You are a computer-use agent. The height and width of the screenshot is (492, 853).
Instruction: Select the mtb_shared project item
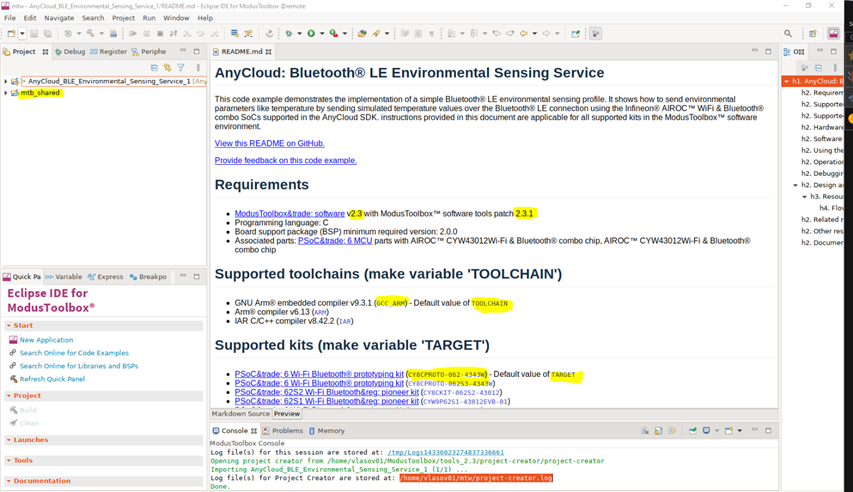(x=40, y=93)
